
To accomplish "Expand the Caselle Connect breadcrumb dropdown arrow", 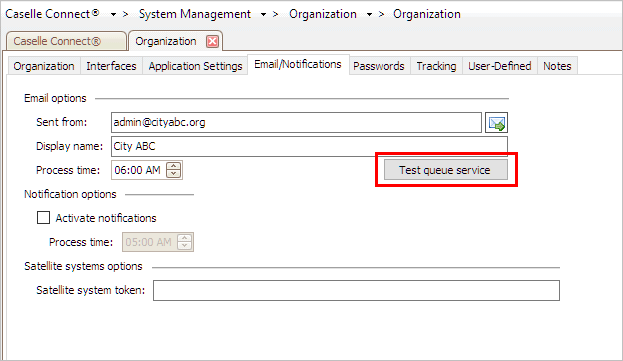I will [x=113, y=14].
